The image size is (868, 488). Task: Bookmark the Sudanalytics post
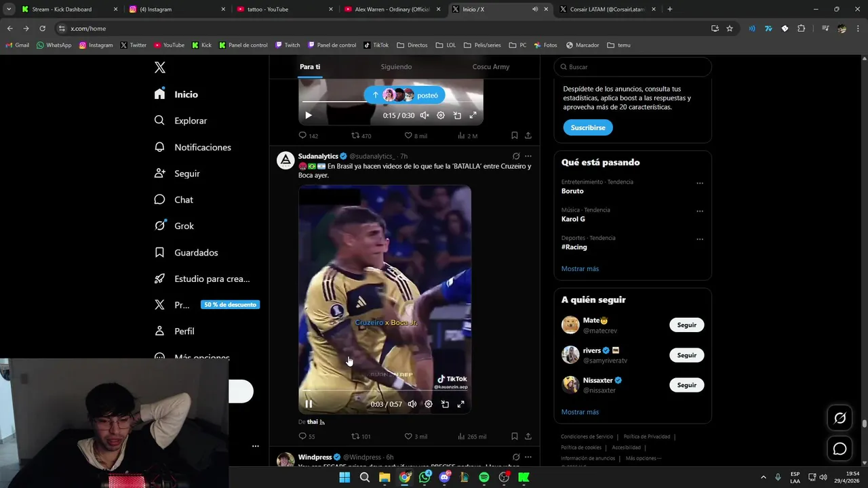(515, 436)
